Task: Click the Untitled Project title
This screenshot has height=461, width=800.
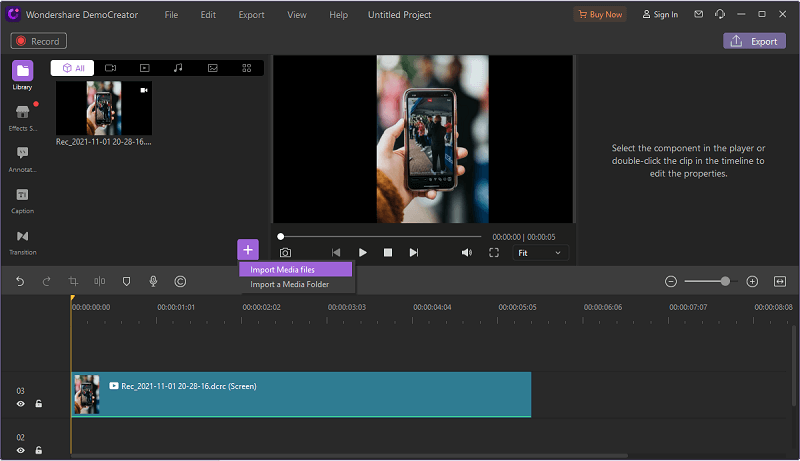Action: pyautogui.click(x=399, y=15)
